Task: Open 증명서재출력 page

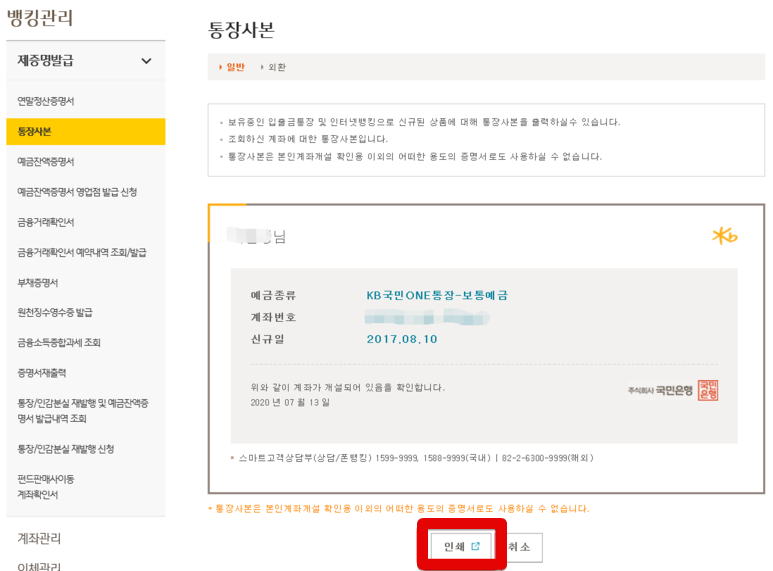Action: [x=42, y=373]
